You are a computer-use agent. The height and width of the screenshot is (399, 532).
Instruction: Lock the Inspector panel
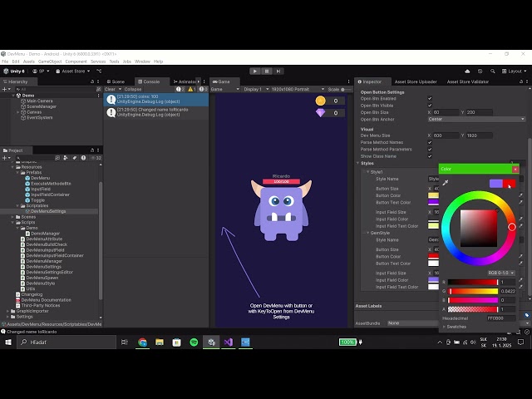(x=521, y=81)
